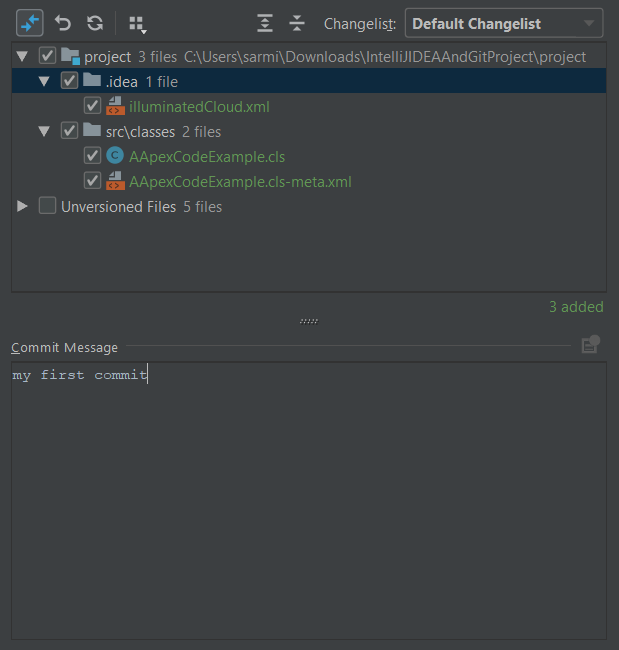
Task: Click the AApexCodeExample.cls class file icon
Action: click(115, 156)
